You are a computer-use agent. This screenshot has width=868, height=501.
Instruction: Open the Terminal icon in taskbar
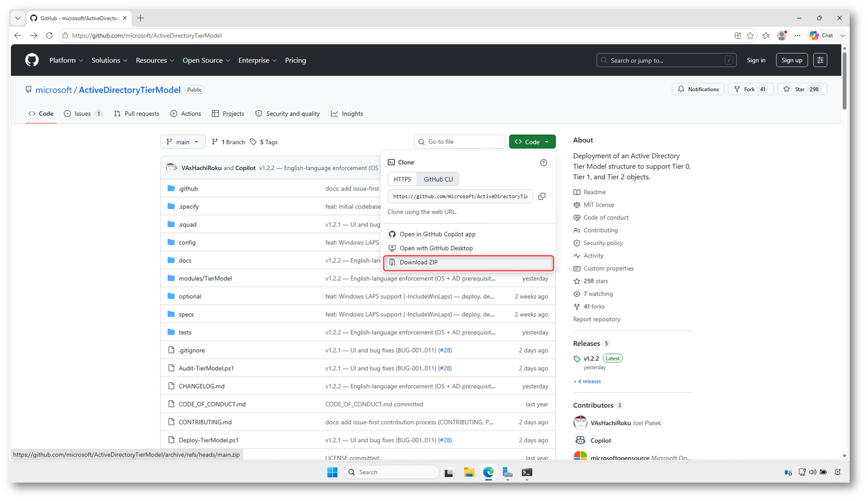tap(527, 472)
